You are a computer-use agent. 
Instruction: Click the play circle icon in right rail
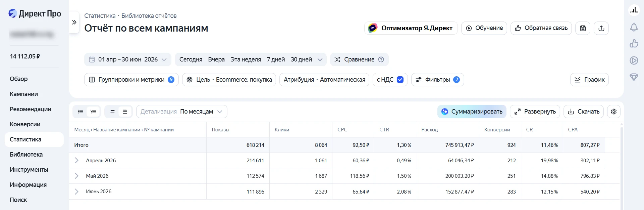click(634, 60)
